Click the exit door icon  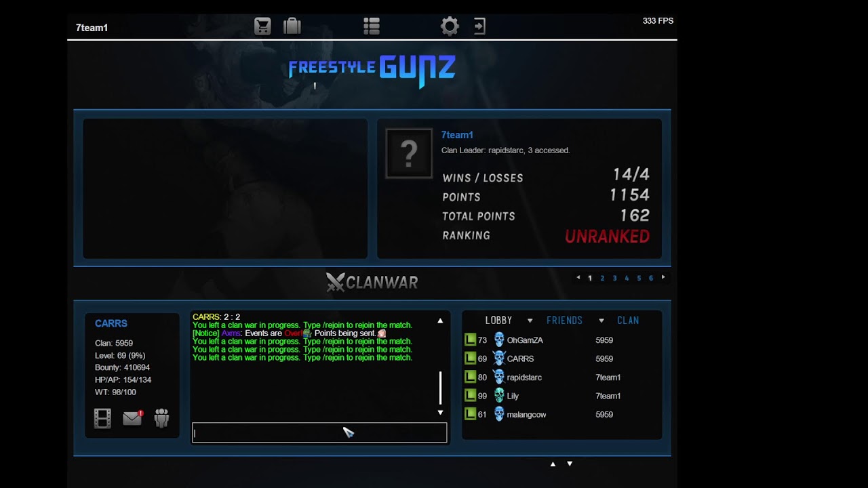(479, 26)
